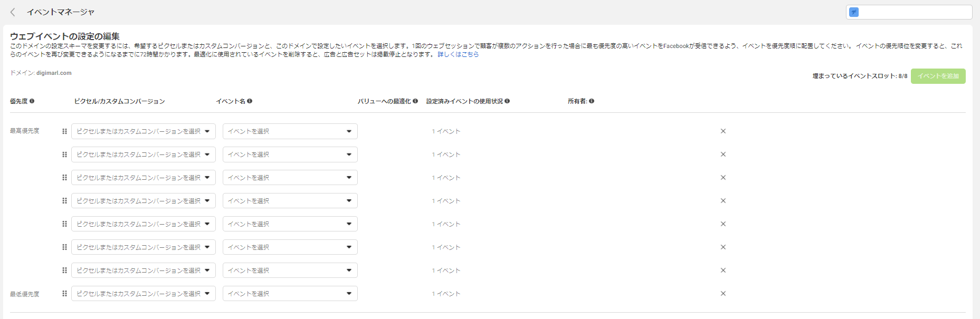Click 1 イベント link in fourth row
This screenshot has height=319, width=980.
446,201
